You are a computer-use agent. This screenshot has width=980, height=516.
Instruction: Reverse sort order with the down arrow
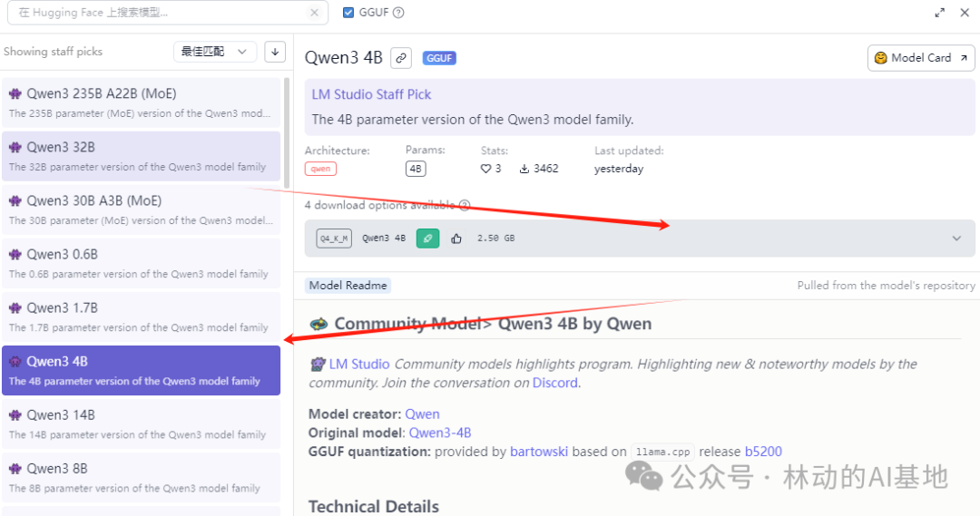tap(275, 51)
